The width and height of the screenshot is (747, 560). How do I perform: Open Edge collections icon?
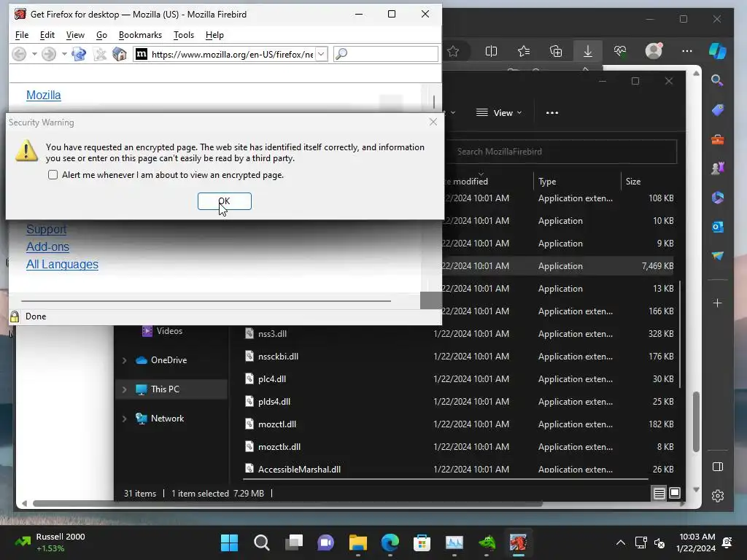tap(555, 51)
